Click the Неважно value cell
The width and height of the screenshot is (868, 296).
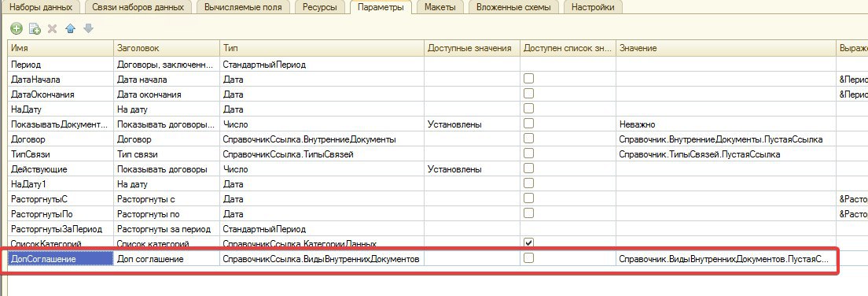726,124
